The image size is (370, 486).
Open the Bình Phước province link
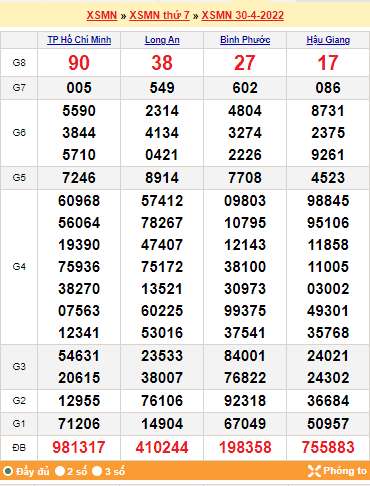pyautogui.click(x=245, y=40)
